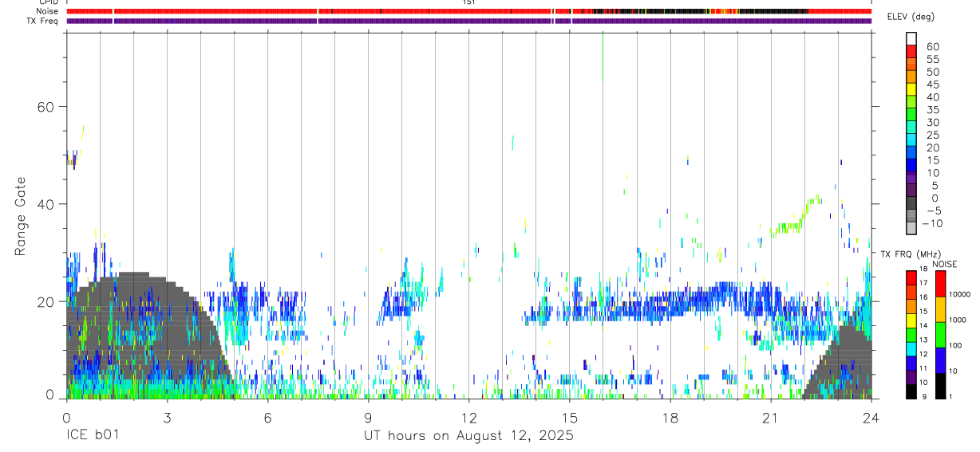Click ELEV color bar label '30'
The height and width of the screenshot is (452, 980).
pos(932,122)
